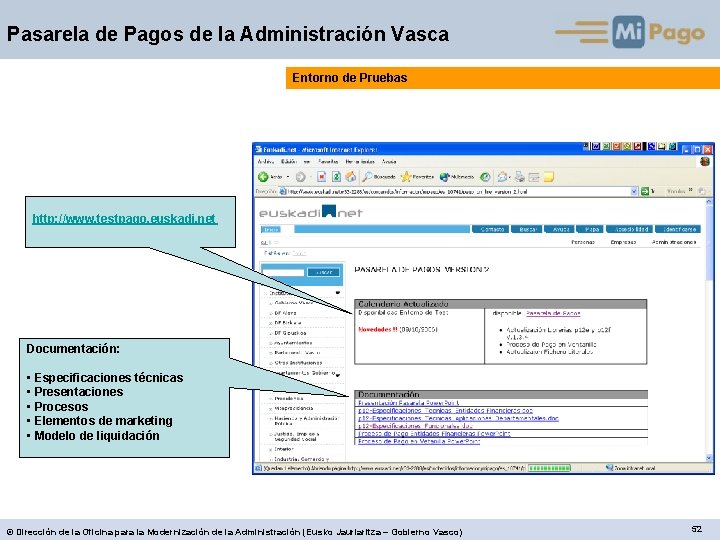
Task: Open the testpago.euskadi.net hyperlink
Action: [124, 219]
